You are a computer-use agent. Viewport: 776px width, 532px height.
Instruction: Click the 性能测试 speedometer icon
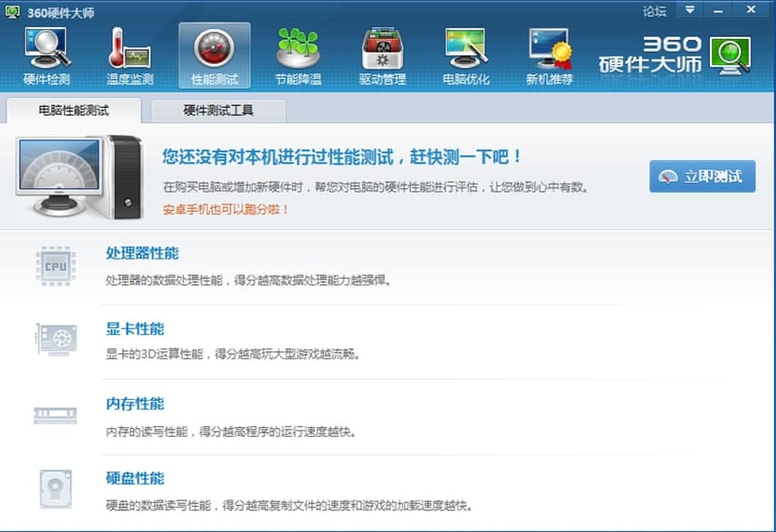[215, 48]
